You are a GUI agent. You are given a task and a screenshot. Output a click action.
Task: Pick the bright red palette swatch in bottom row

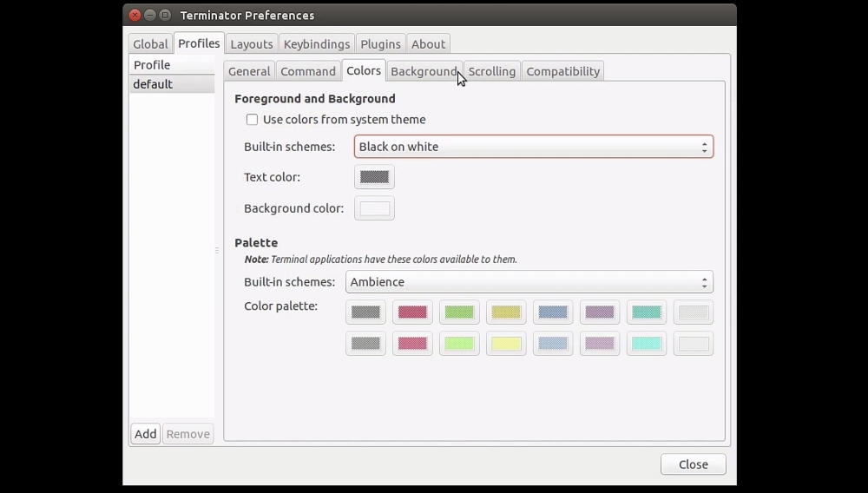(x=412, y=343)
